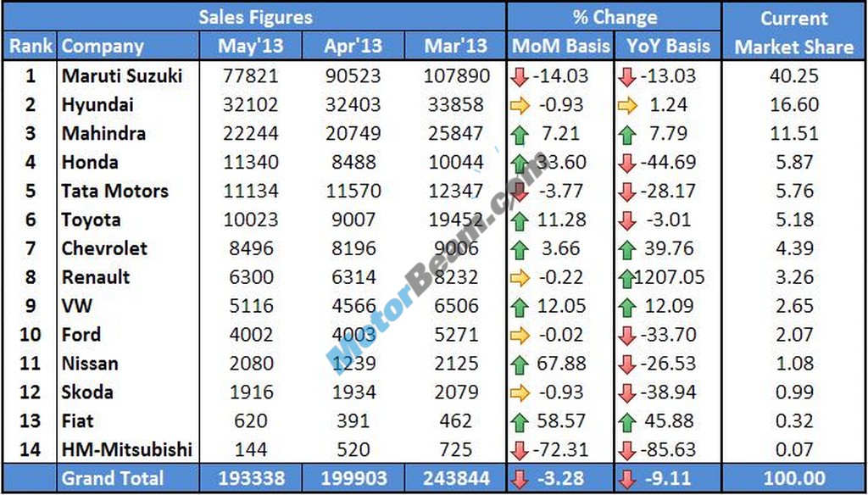
Task: Click the "YoY Basis" column header
Action: click(x=668, y=46)
